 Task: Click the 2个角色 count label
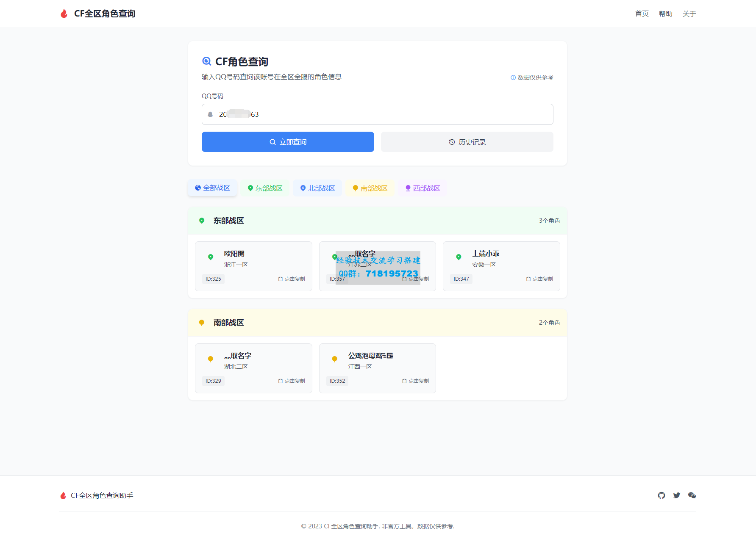pos(550,323)
